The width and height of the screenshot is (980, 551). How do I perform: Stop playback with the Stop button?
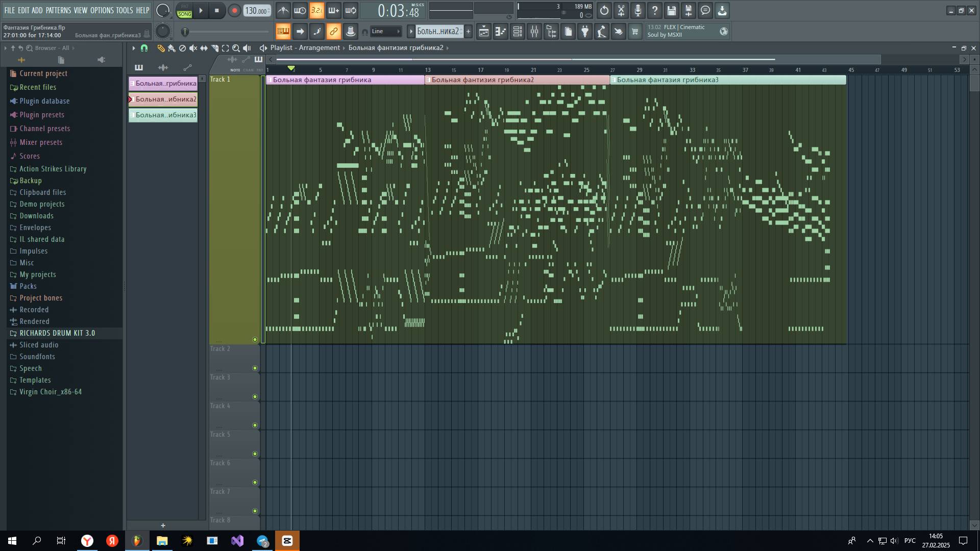(x=217, y=11)
